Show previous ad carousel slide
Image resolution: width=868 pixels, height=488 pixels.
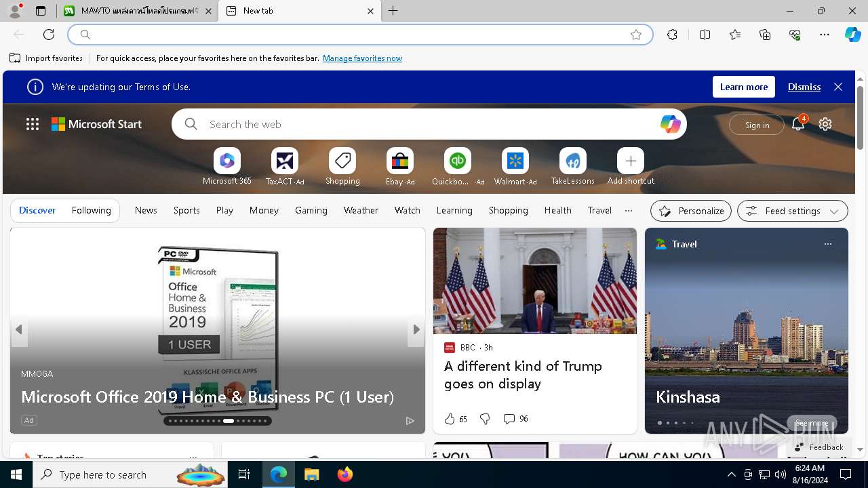click(x=19, y=329)
